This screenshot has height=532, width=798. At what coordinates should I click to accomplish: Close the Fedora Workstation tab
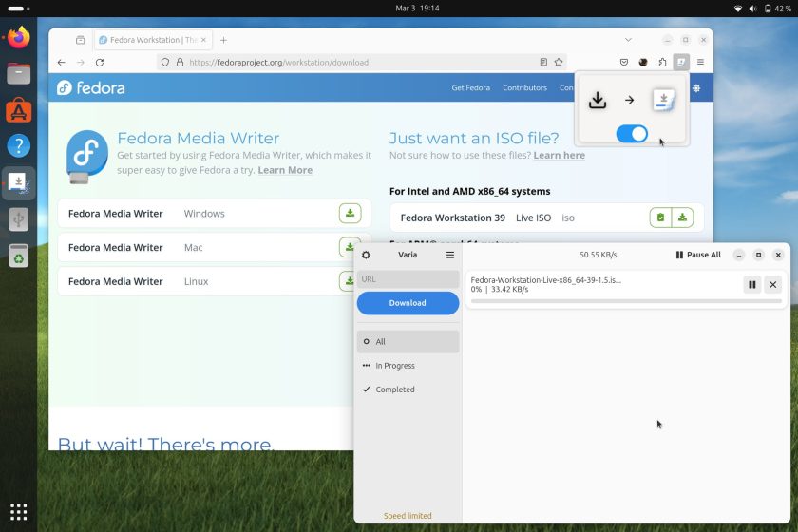pyautogui.click(x=203, y=40)
